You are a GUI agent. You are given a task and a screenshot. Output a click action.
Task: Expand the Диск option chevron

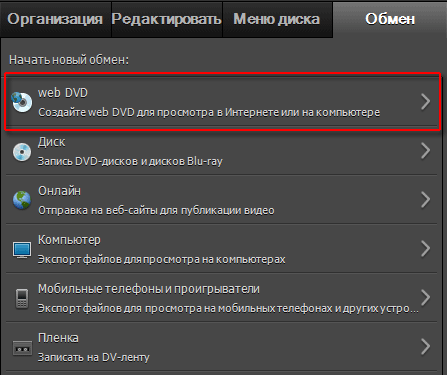(x=425, y=151)
